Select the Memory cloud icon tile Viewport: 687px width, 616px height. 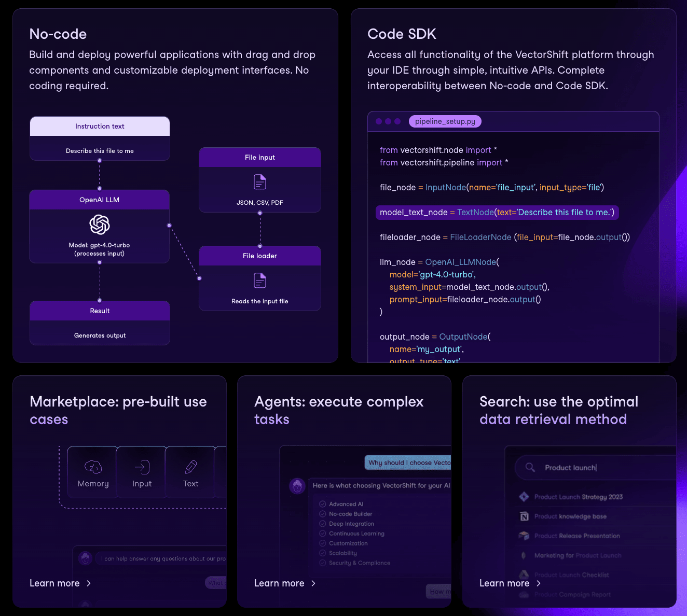click(93, 472)
